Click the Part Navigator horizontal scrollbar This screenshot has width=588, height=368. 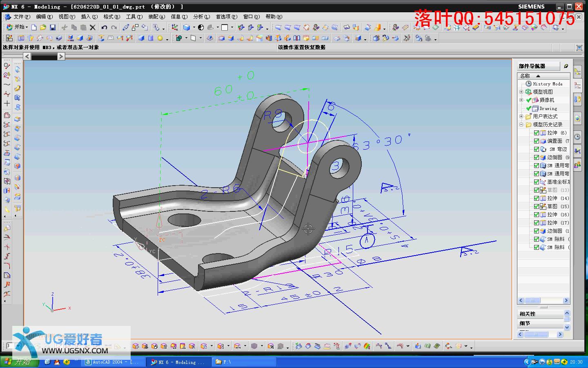point(543,301)
